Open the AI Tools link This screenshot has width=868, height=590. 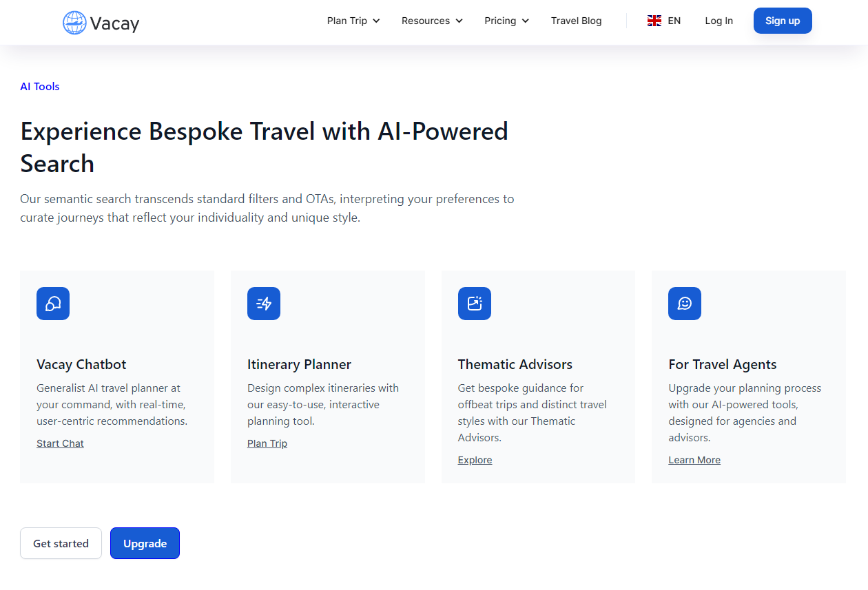[40, 86]
